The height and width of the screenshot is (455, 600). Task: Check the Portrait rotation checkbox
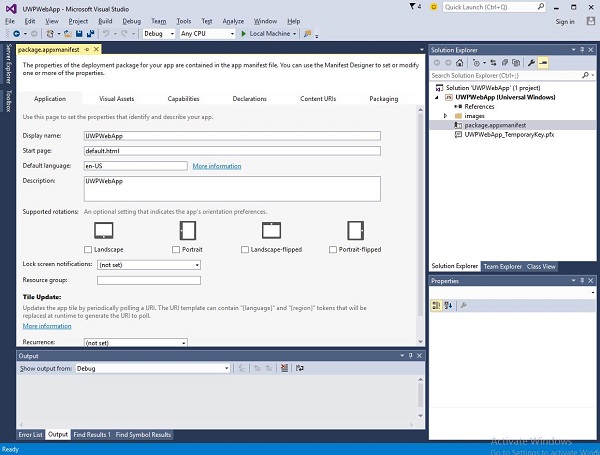coord(177,249)
